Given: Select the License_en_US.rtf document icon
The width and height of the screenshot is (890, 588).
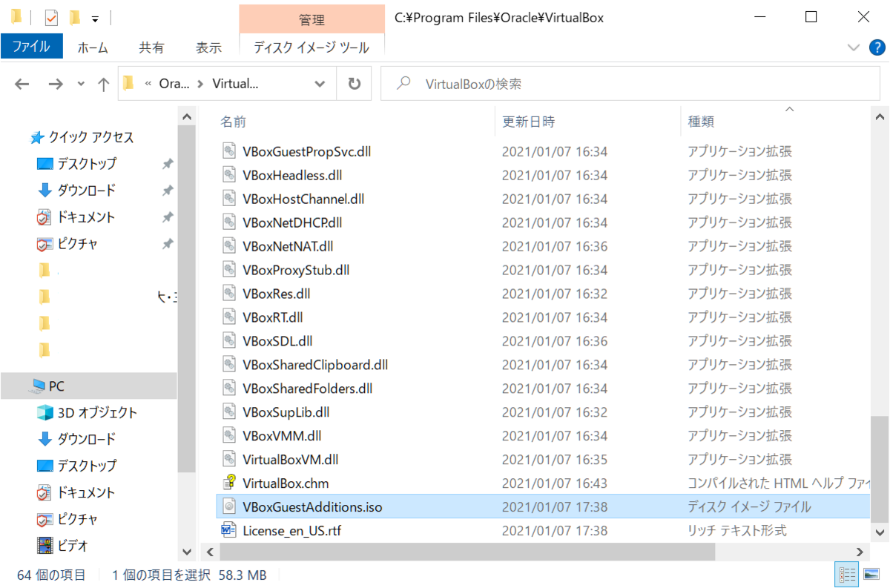Looking at the screenshot, I should pyautogui.click(x=229, y=531).
